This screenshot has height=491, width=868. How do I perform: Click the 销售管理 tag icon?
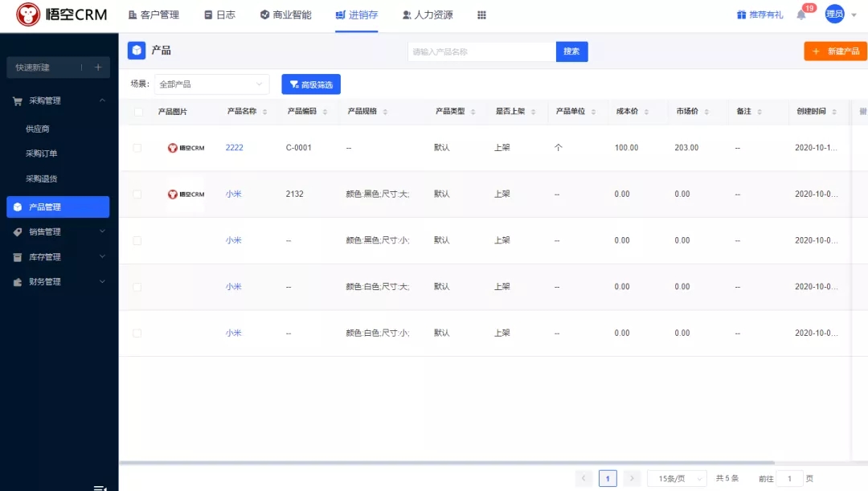pos(18,232)
